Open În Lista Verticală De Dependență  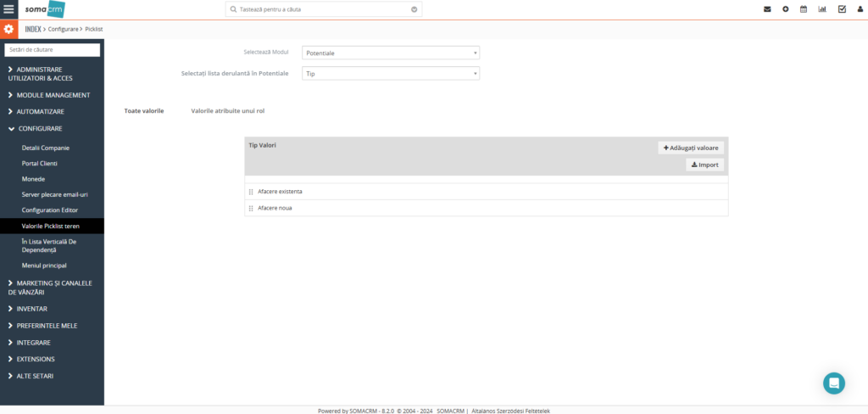(48, 245)
